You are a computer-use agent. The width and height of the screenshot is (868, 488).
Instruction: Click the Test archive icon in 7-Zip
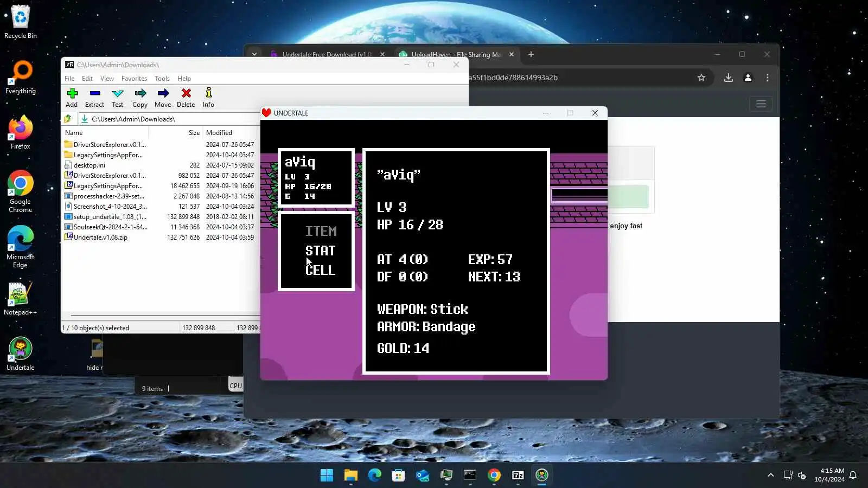pos(117,98)
